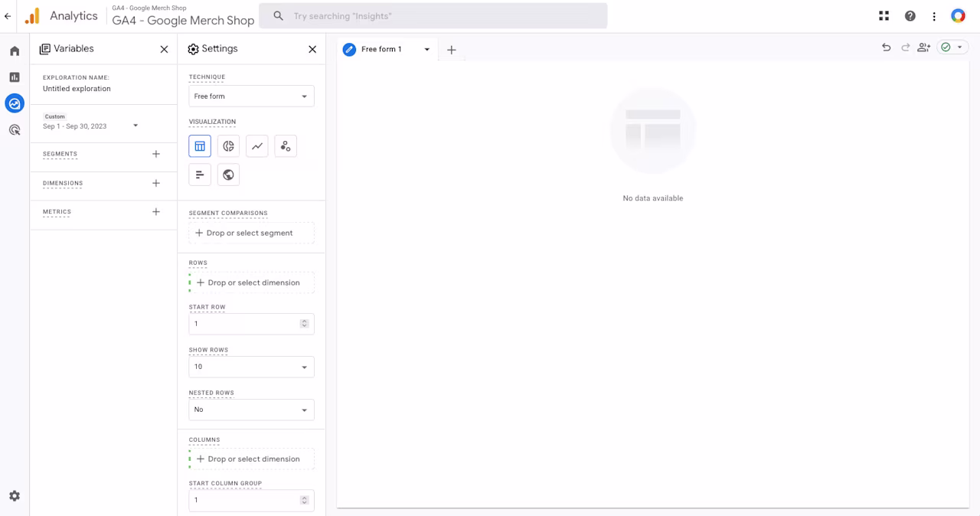Pick the geo map visualization
This screenshot has width=980, height=516.
[228, 175]
